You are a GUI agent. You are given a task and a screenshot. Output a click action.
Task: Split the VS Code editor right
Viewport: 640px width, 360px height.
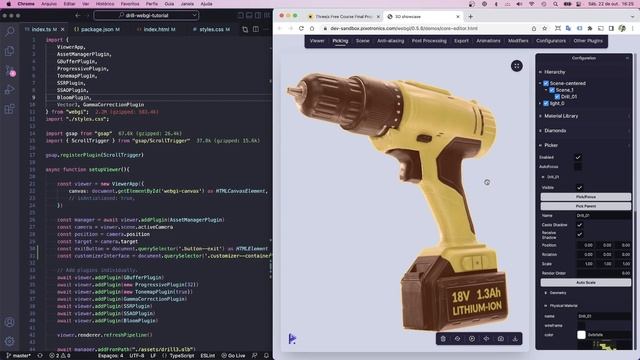click(256, 29)
